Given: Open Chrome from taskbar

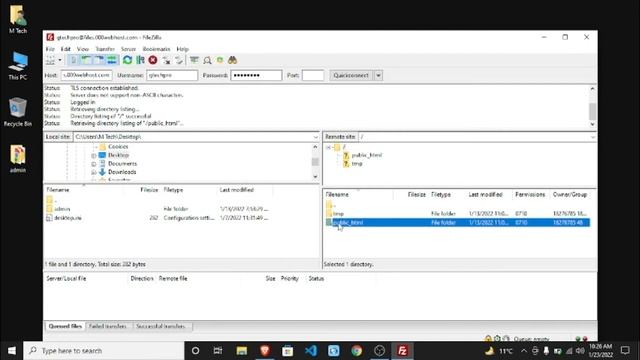Looking at the screenshot, I should click(356, 351).
